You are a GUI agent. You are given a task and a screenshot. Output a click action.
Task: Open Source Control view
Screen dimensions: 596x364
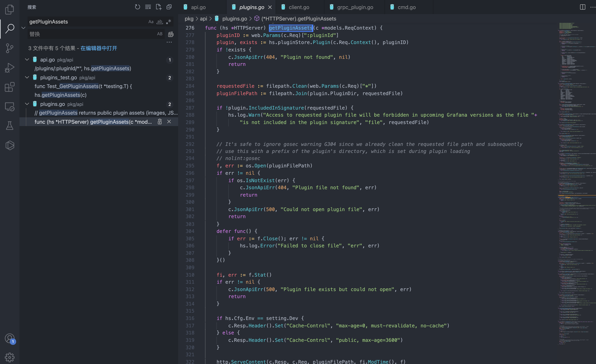9,48
